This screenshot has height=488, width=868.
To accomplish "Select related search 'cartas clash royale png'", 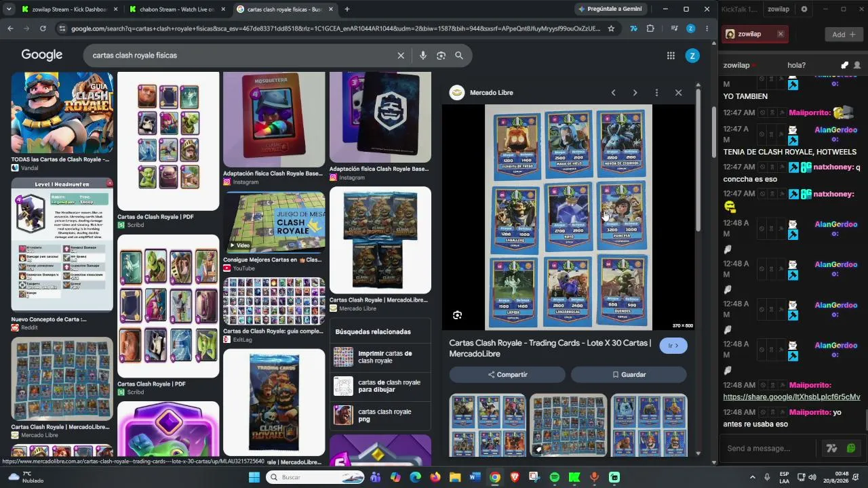I will (x=380, y=415).
